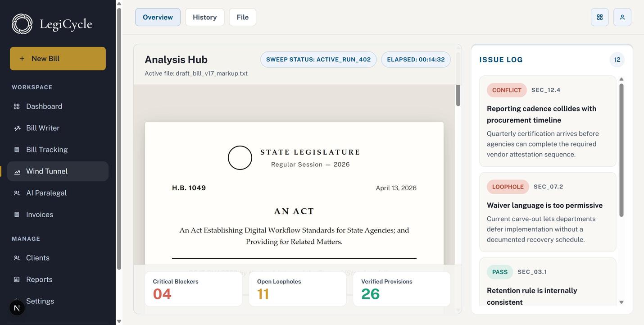
Task: Click the New Bill button
Action: pyautogui.click(x=58, y=59)
